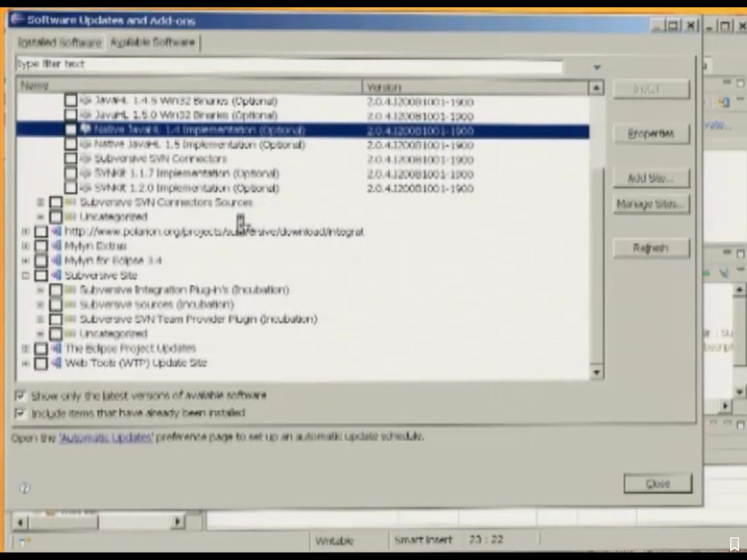Click the Mylyn for Eclipse 3.4 site icon
747x560 pixels.
click(x=56, y=260)
